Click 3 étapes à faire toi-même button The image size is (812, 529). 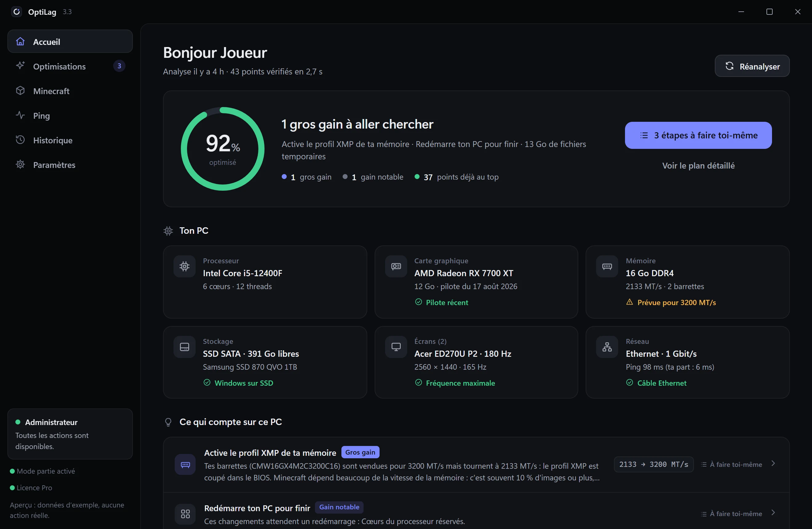(698, 135)
